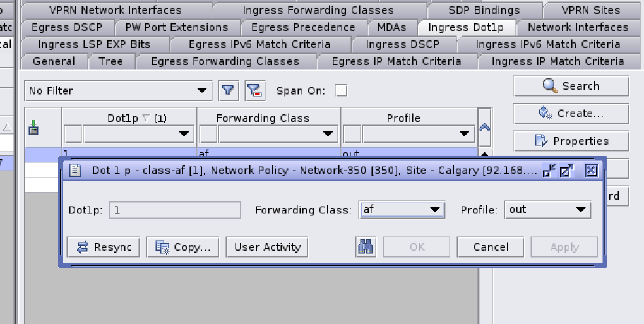
Task: Collapse table header with double-chevron icon
Action: click(485, 126)
